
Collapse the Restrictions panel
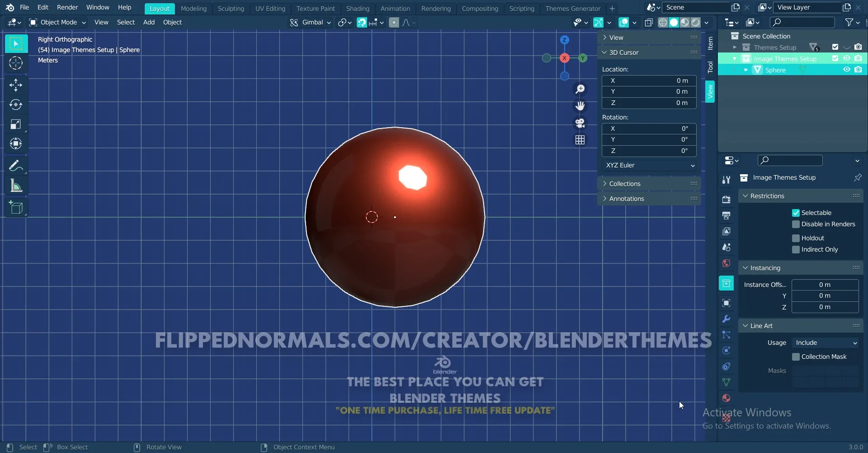[x=801, y=196]
